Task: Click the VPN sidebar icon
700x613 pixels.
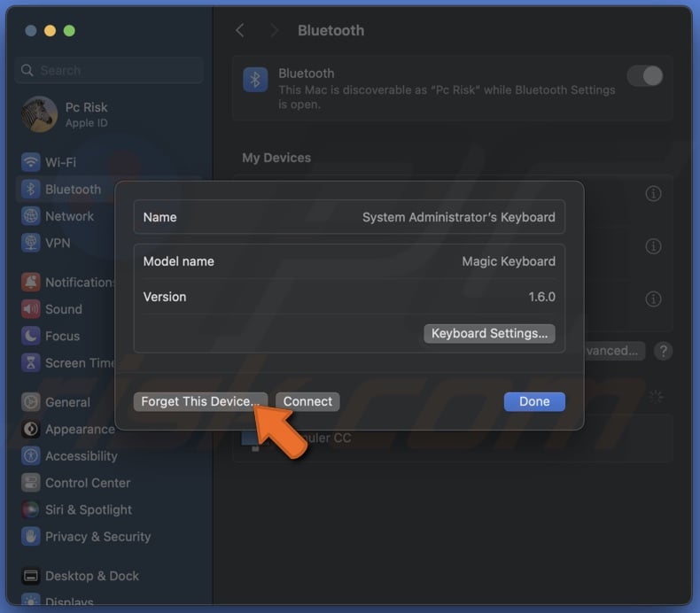Action: [x=30, y=243]
